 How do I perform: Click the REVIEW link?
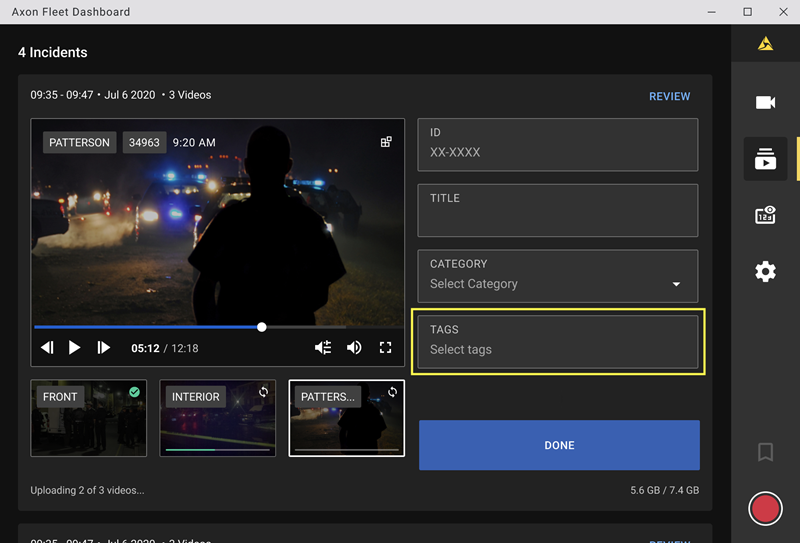point(669,96)
